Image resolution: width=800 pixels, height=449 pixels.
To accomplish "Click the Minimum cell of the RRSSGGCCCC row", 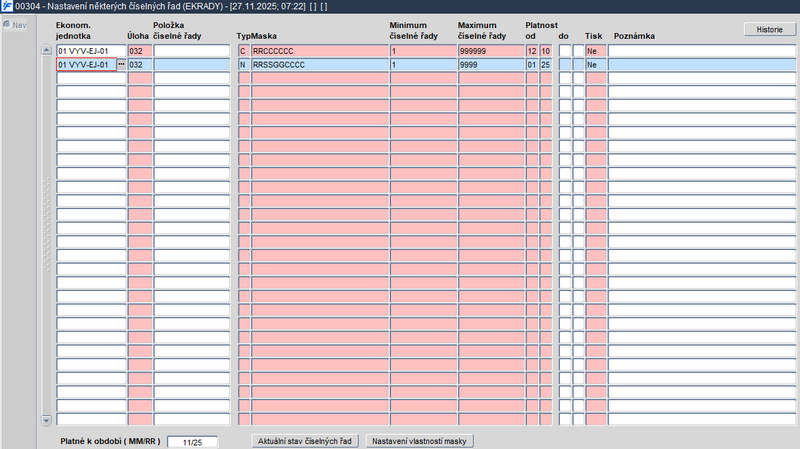I will tap(423, 65).
